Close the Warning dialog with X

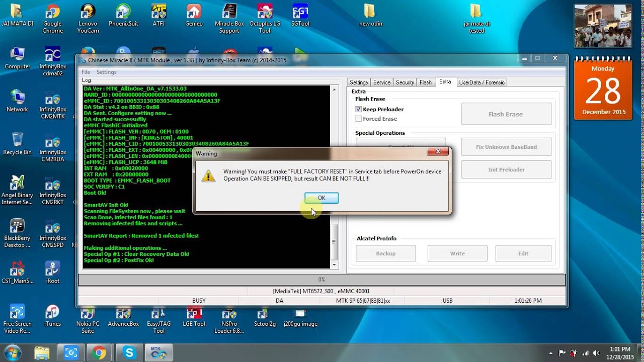(x=438, y=151)
